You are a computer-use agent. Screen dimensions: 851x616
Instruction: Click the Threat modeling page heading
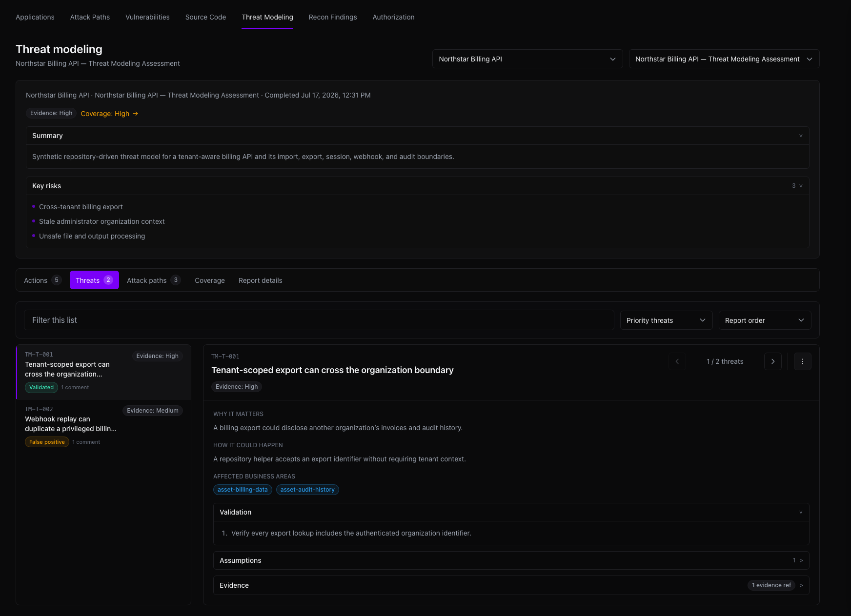(x=59, y=49)
